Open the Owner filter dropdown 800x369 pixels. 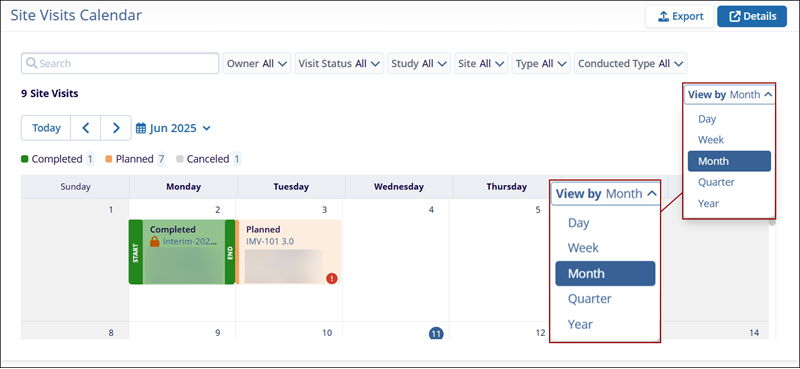(257, 64)
